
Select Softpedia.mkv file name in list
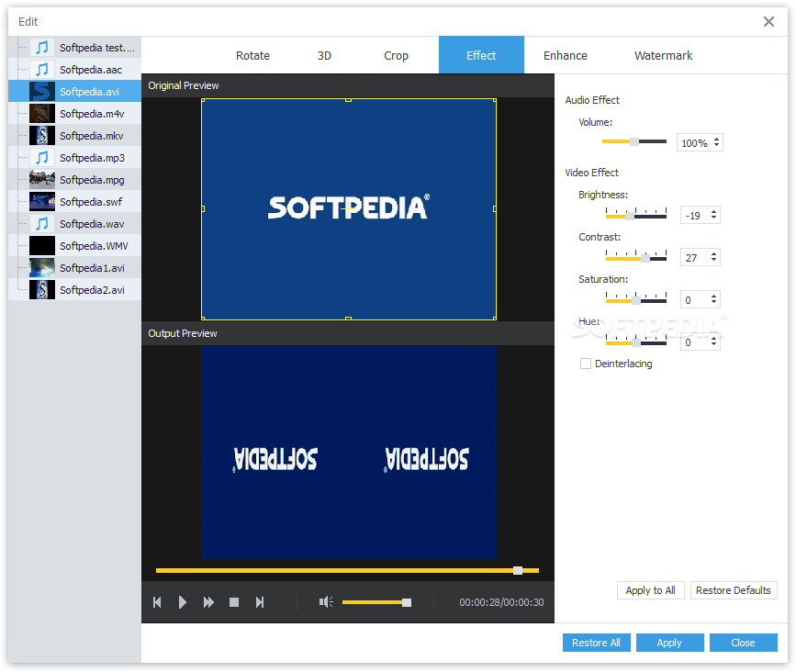coord(92,136)
